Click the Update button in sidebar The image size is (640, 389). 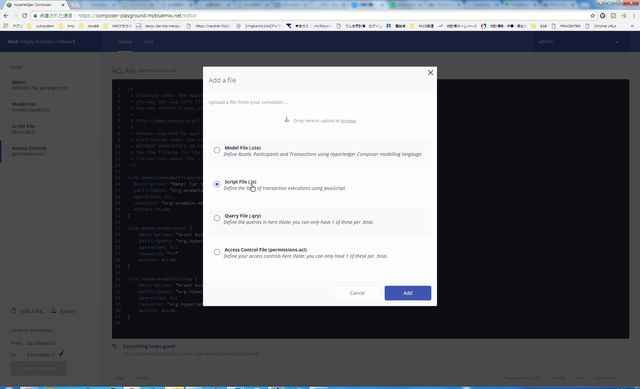tap(39, 368)
